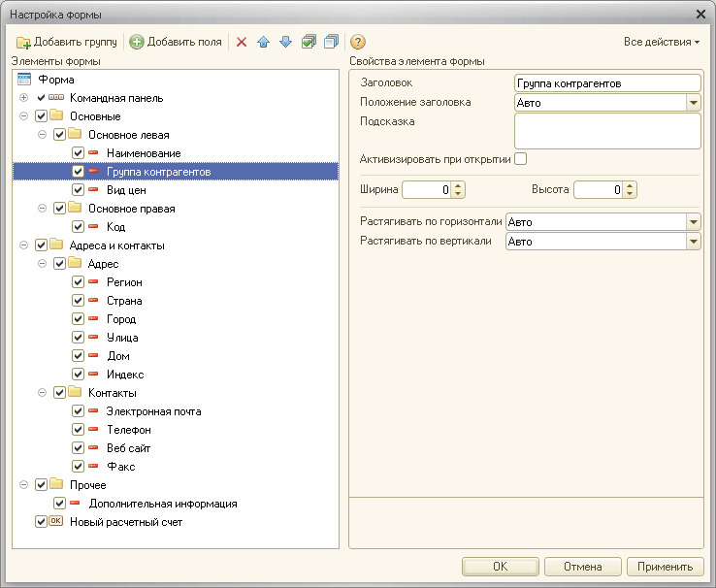
Task: Uncheck the Наименование field checkbox
Action: (x=79, y=153)
